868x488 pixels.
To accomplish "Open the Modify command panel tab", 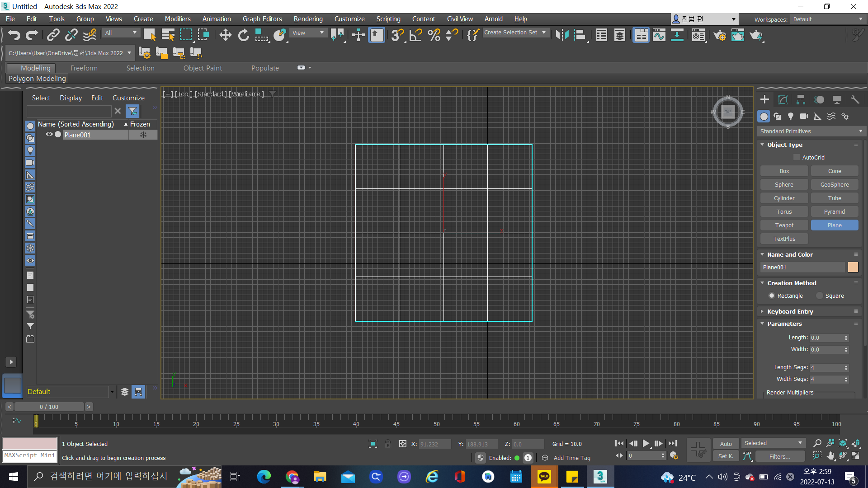I will click(783, 99).
